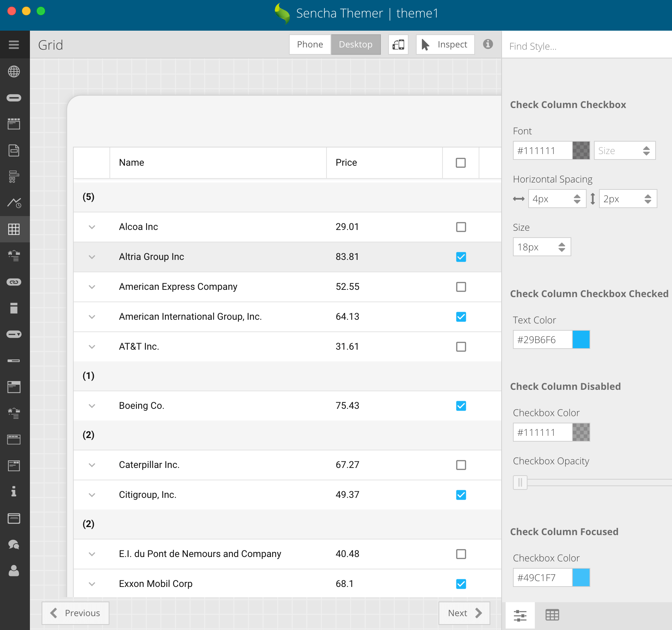Focus the Find Style search field
The height and width of the screenshot is (630, 672).
tap(587, 46)
